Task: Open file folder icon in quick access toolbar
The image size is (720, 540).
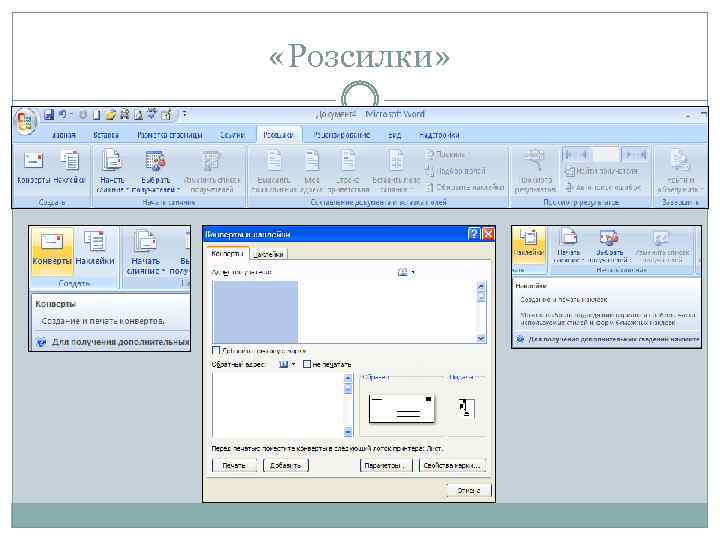Action: pos(110,115)
